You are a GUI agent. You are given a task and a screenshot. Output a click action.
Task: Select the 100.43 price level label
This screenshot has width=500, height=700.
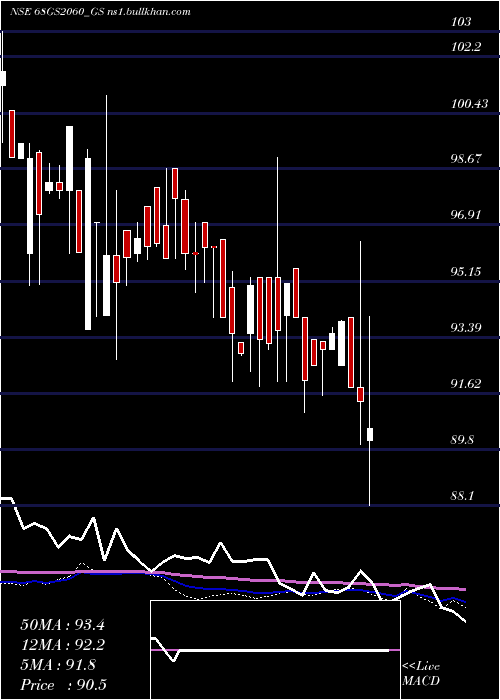(x=469, y=104)
